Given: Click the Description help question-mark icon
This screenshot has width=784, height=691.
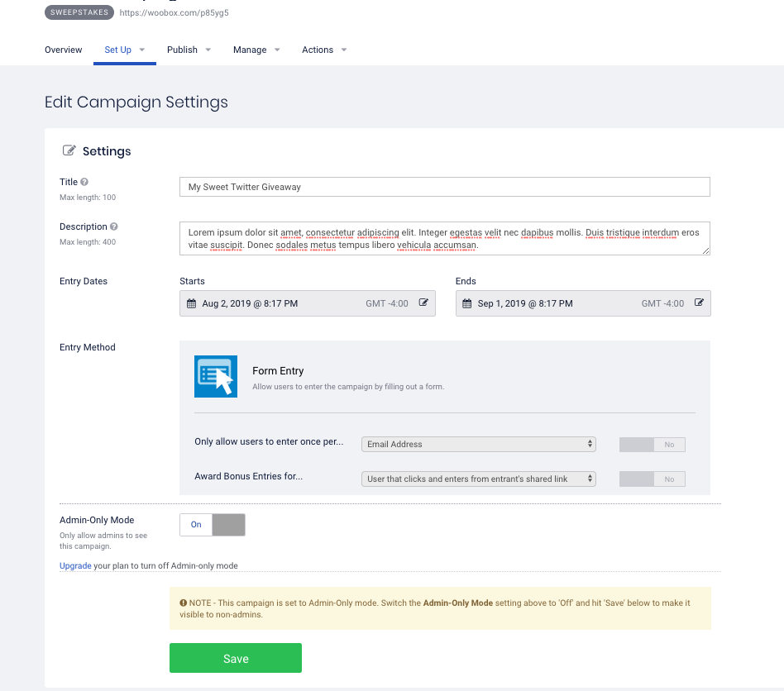Looking at the screenshot, I should (x=114, y=226).
